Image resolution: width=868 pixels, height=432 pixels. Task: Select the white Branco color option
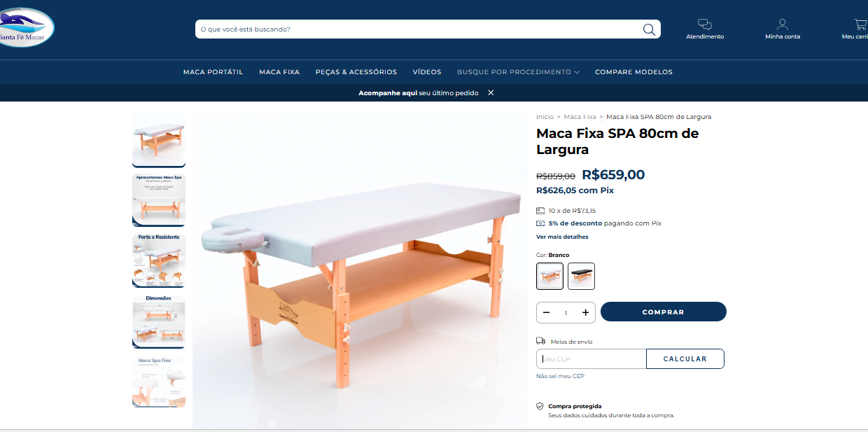549,276
